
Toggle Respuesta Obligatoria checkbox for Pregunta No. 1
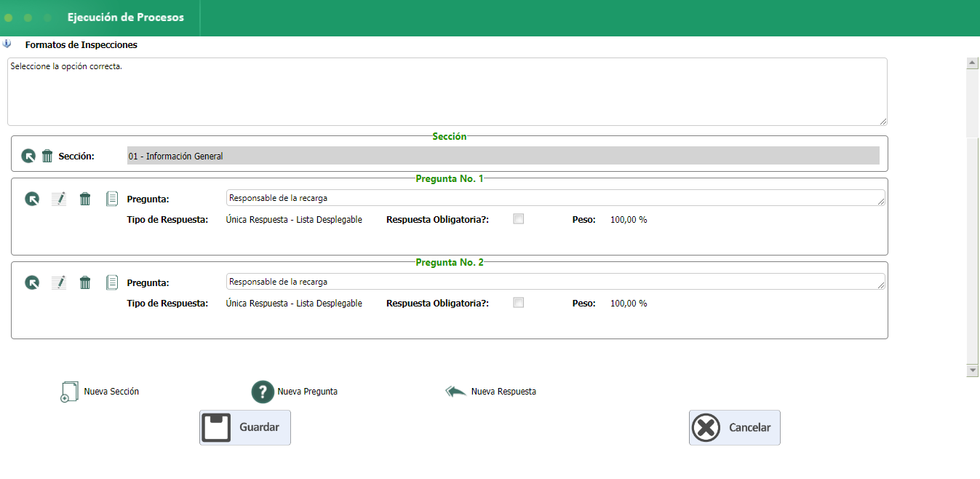519,219
